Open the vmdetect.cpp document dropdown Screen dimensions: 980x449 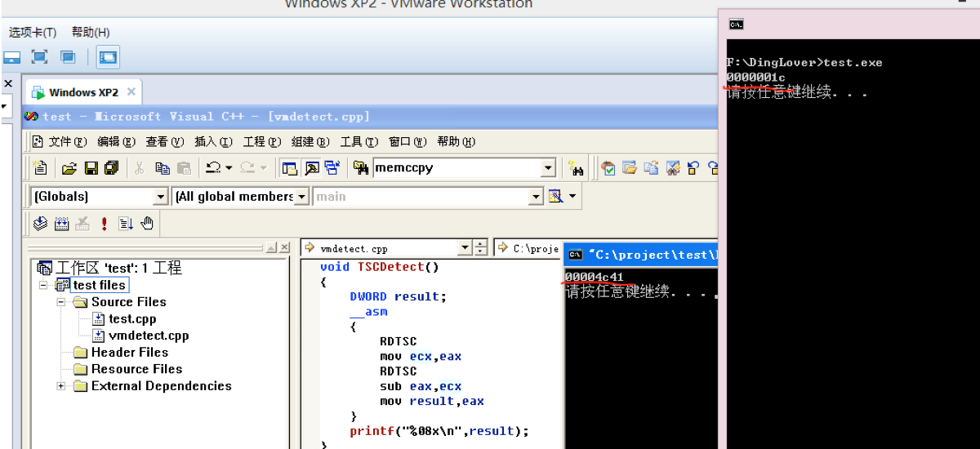click(x=465, y=247)
